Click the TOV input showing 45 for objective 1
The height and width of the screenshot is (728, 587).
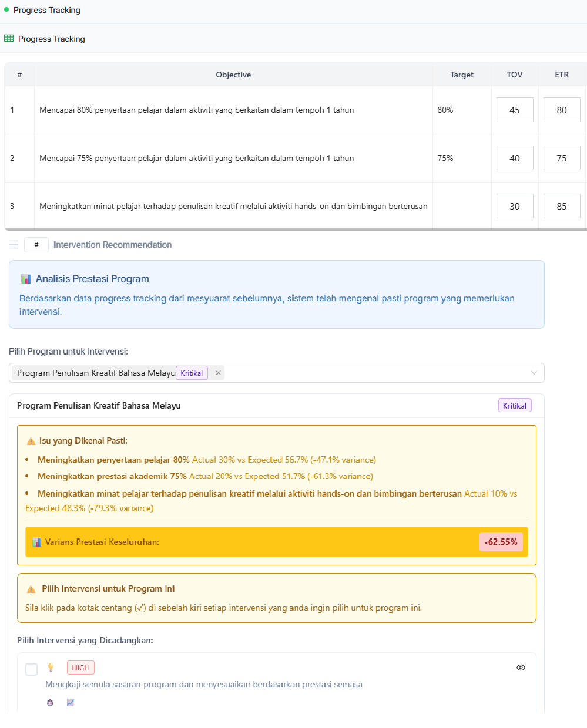click(x=515, y=110)
